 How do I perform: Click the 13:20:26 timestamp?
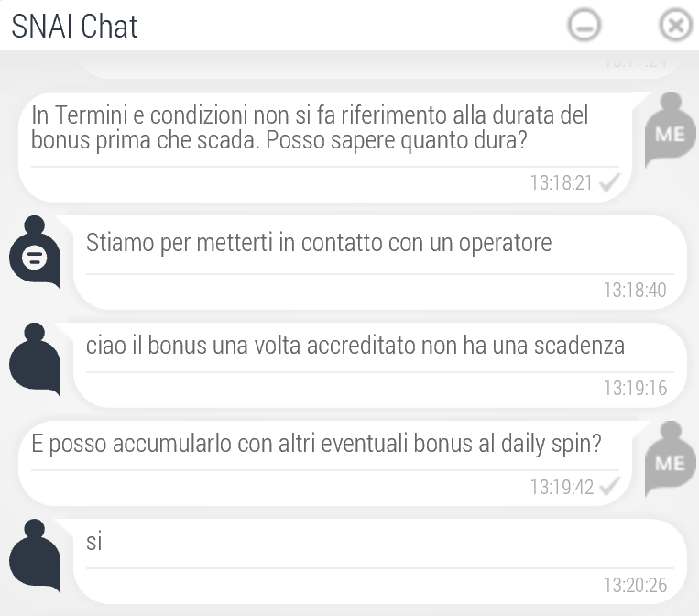pos(635,585)
